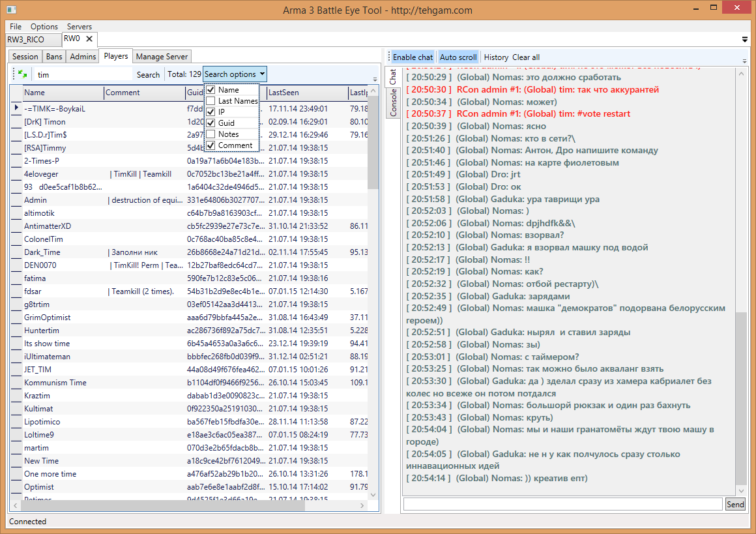
Task: Uncheck the Guid search option
Action: coord(211,123)
